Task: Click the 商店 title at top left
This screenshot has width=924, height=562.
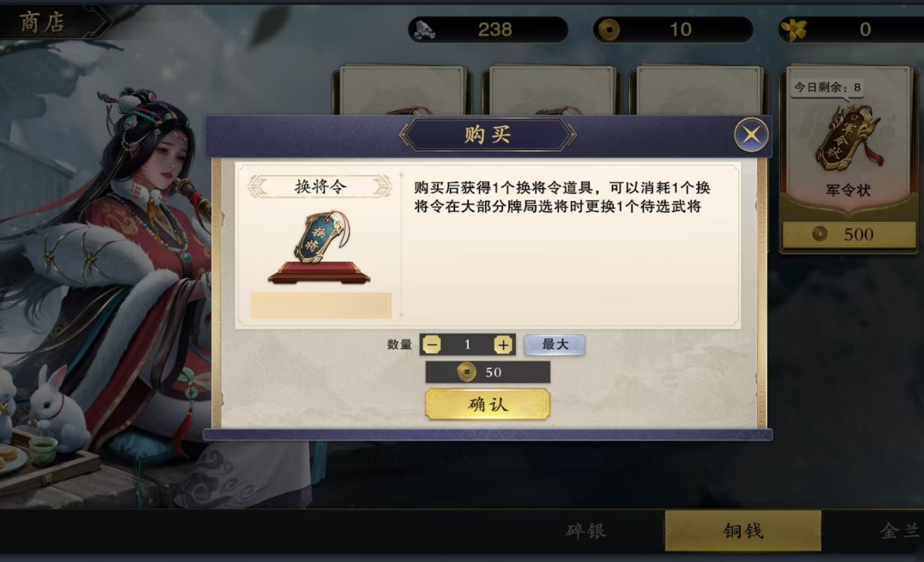Action: pos(42,22)
